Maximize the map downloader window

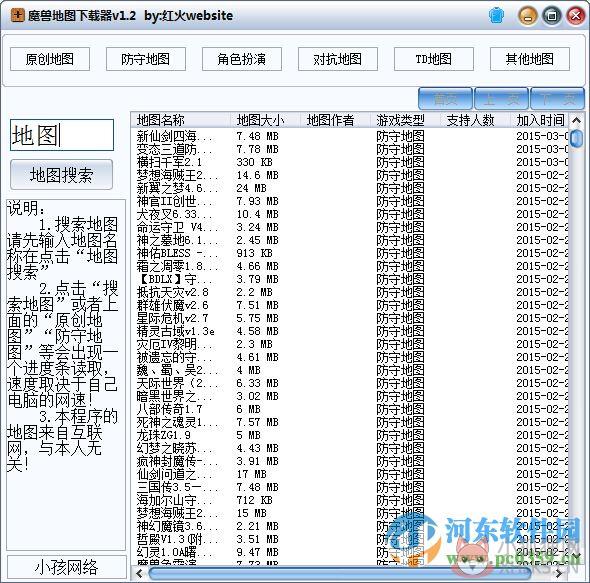[552, 16]
